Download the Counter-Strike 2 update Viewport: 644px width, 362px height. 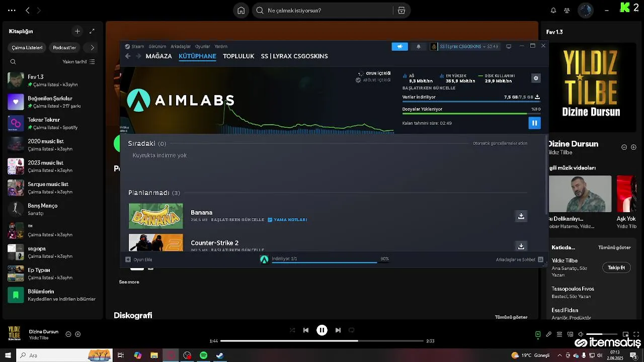[x=521, y=246]
